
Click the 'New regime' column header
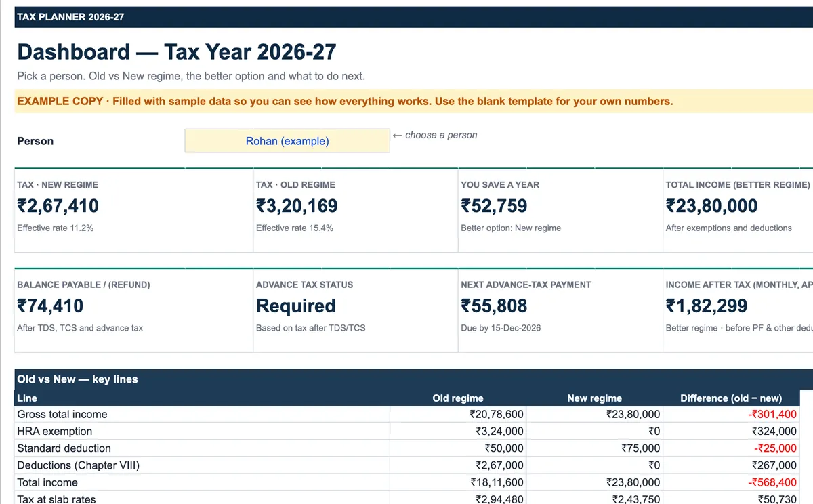pos(594,398)
